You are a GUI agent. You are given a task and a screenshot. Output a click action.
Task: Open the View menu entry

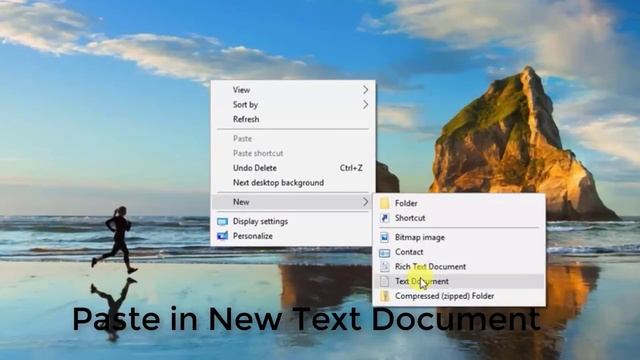(293, 90)
